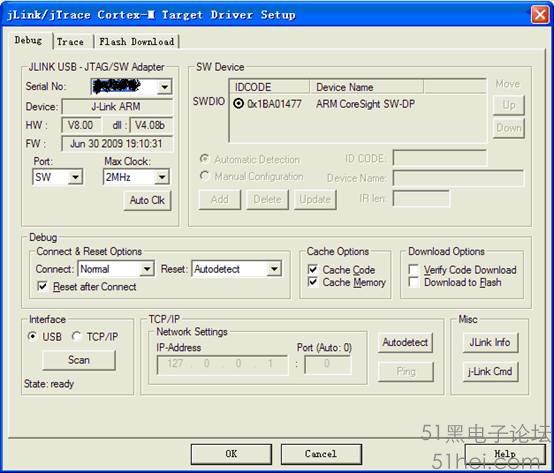The height and width of the screenshot is (473, 554).
Task: Enable Verify Code Download checkbox
Action: click(x=414, y=270)
